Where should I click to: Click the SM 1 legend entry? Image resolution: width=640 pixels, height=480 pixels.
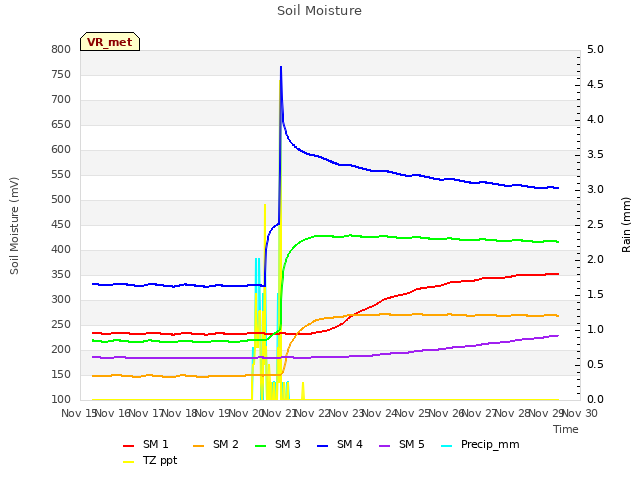coord(145,444)
